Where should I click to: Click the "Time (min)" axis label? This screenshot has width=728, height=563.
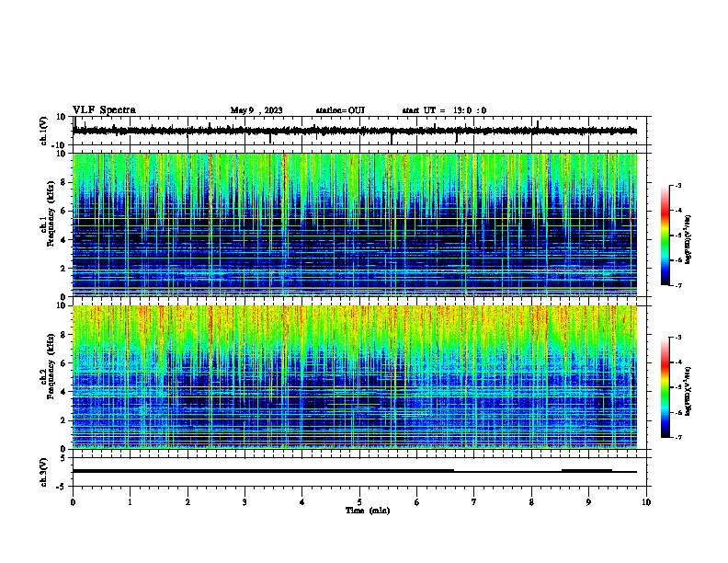tap(368, 511)
